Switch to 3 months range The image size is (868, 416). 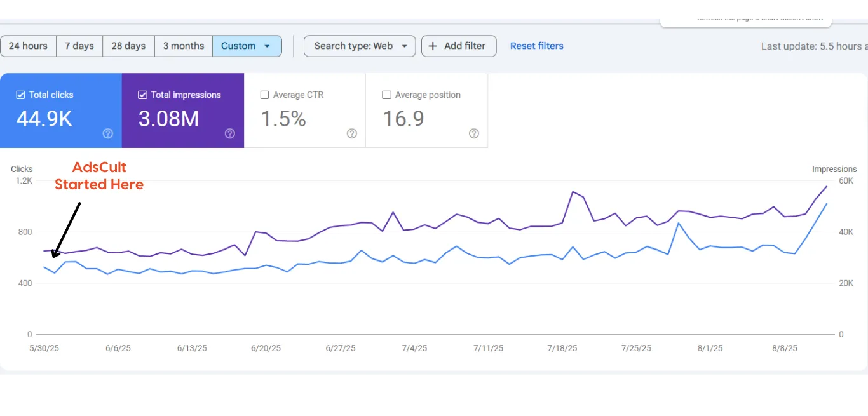184,46
